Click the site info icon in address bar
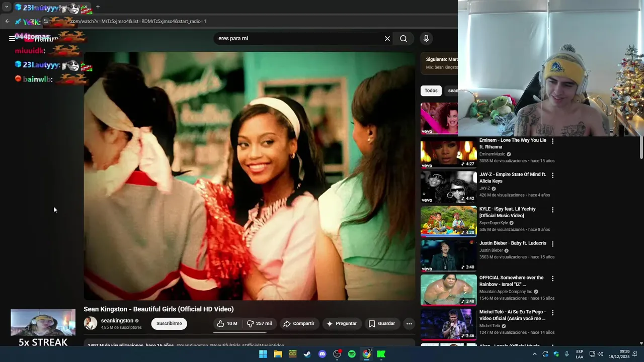 46,21
